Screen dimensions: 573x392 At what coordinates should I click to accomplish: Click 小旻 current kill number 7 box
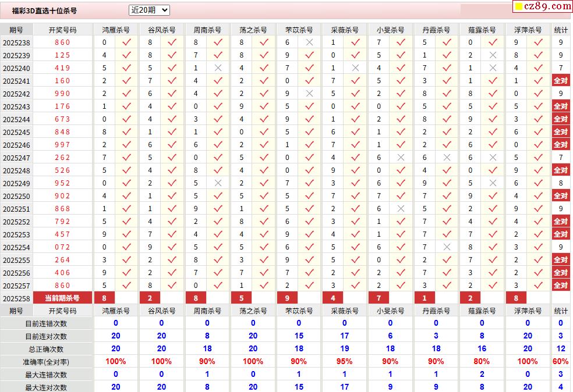pyautogui.click(x=379, y=298)
